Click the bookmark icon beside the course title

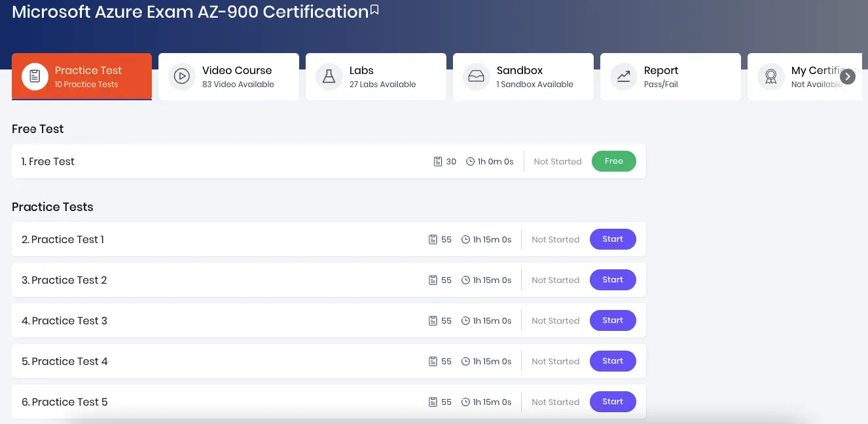pos(374,10)
